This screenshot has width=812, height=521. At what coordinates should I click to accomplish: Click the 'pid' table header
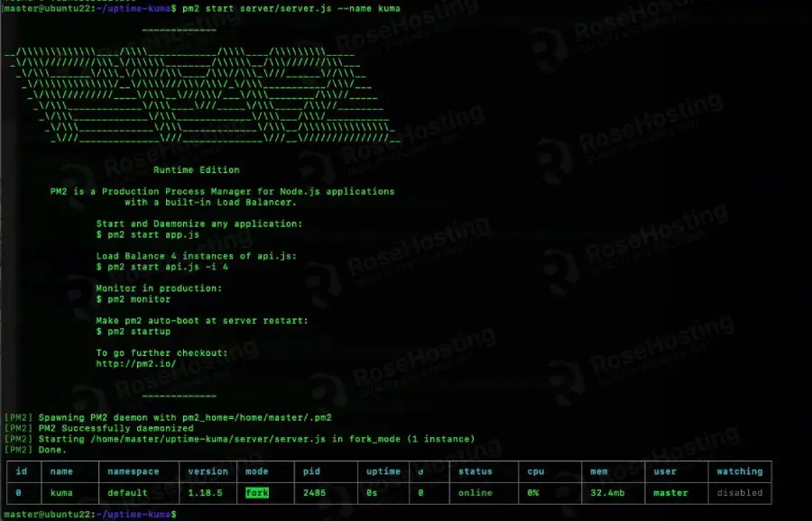pyautogui.click(x=311, y=471)
